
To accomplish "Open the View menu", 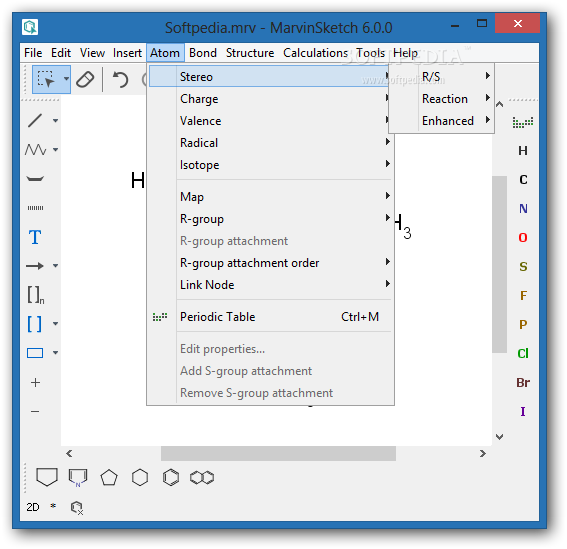I will point(93,53).
